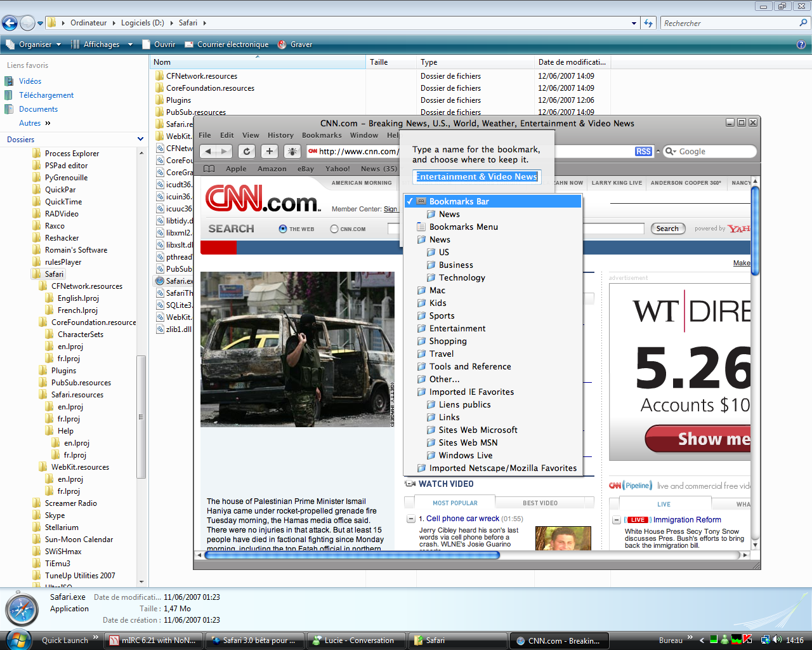Select the Safari.exe compass icon in the details pane
Image resolution: width=812 pixels, height=650 pixels.
22,609
